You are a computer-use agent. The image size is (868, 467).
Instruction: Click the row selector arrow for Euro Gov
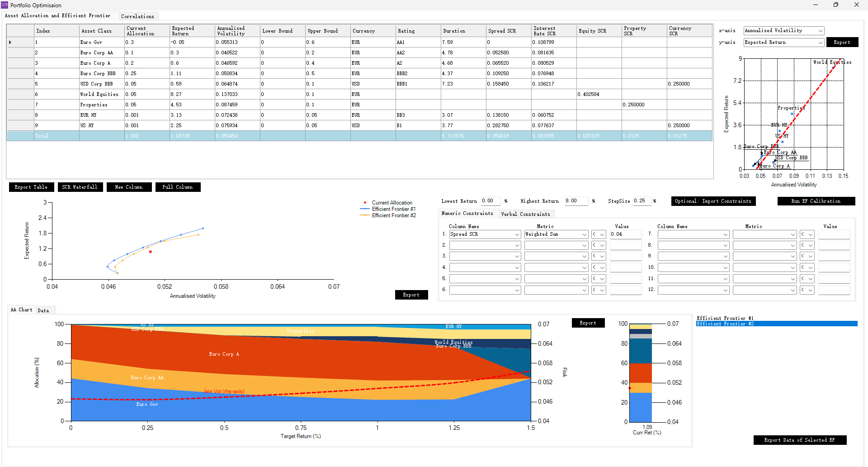click(x=10, y=42)
